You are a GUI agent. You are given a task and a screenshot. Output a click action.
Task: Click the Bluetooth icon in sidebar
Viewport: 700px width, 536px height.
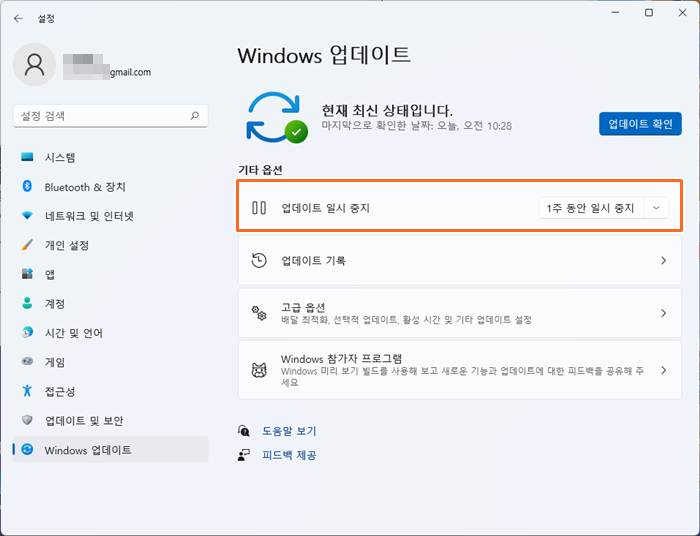[27, 187]
